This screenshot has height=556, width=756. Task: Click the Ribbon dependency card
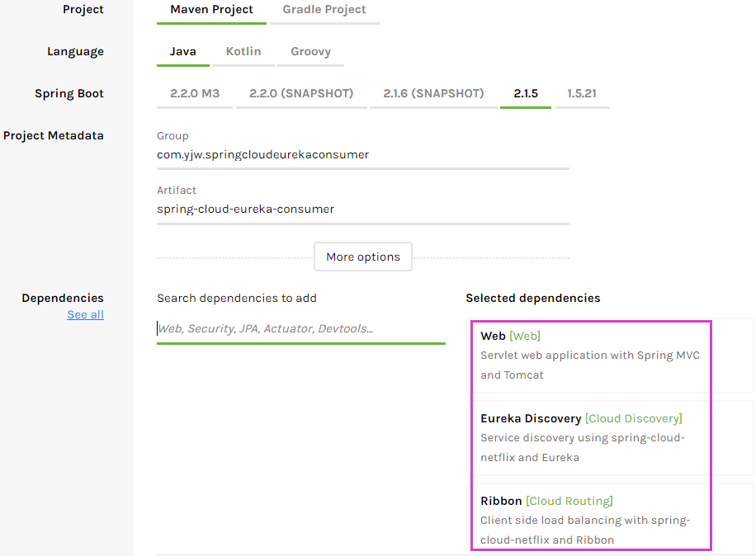[x=611, y=520]
